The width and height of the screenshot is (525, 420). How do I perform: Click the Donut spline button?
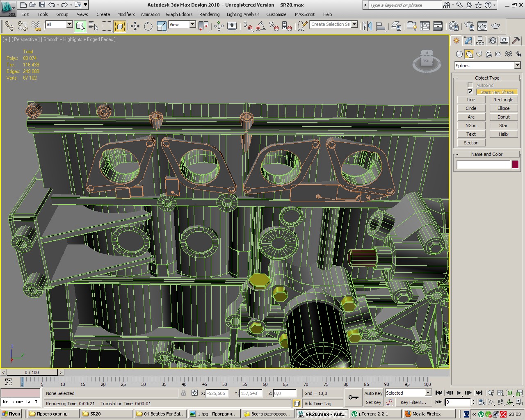pos(503,117)
